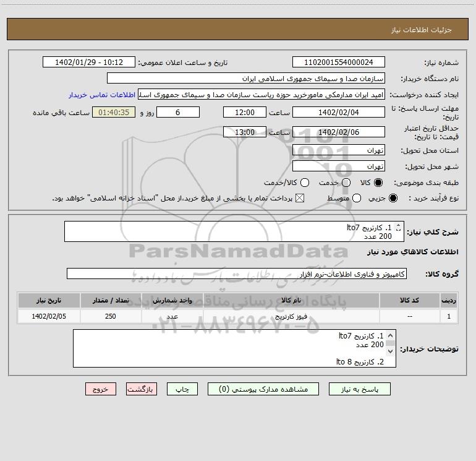This screenshot has height=461, width=476.
Task: Click the اطلاعات کالاهای مورد نیاز heading
Action: pos(413,252)
